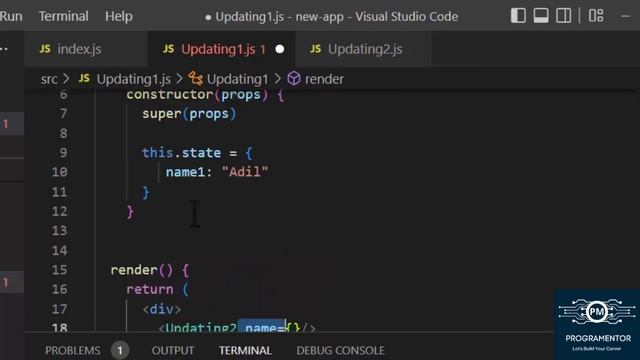Toggle secondary side bar layout icon
The image size is (640, 360).
coord(564,16)
